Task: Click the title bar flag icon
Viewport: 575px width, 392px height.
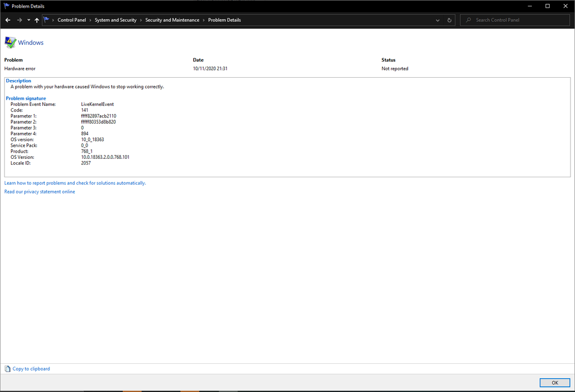Action: (6, 6)
